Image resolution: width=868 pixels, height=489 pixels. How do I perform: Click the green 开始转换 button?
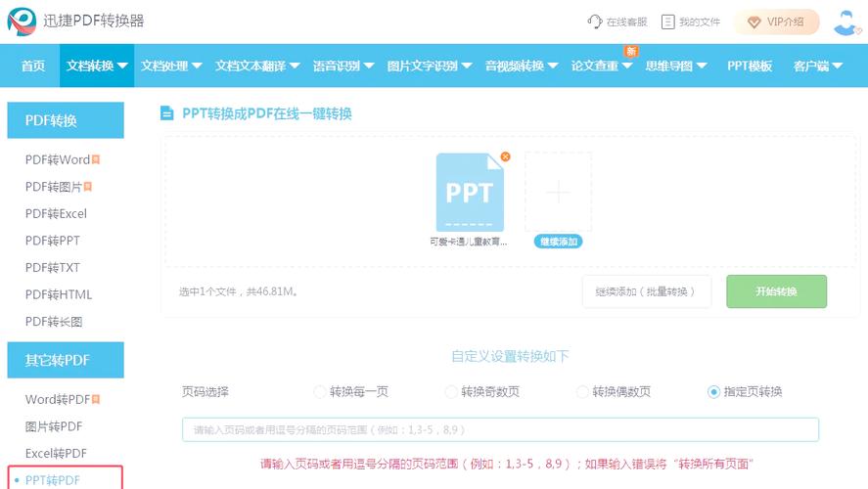pyautogui.click(x=776, y=291)
